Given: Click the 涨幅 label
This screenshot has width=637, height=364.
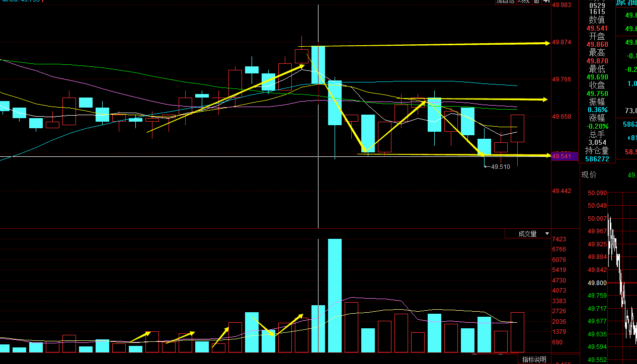Looking at the screenshot, I should tap(597, 118).
